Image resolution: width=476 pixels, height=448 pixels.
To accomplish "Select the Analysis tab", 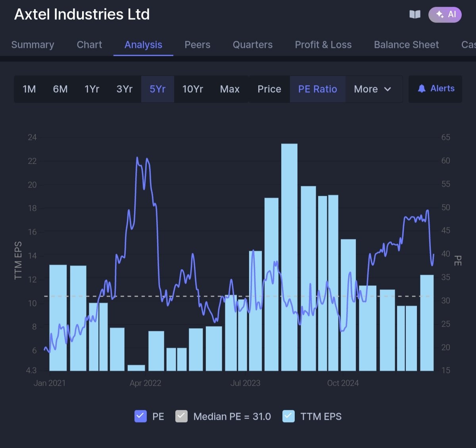I will click(x=143, y=45).
